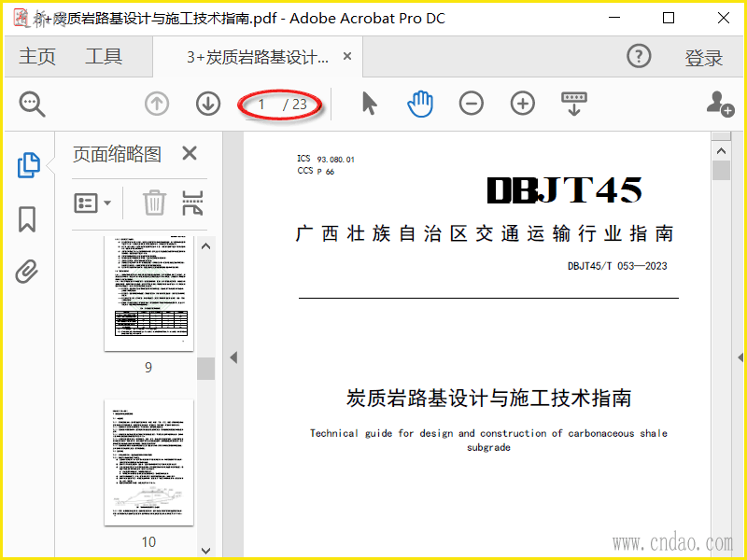Click the document vertical scrollbar handle
The image size is (747, 560).
coord(721,171)
